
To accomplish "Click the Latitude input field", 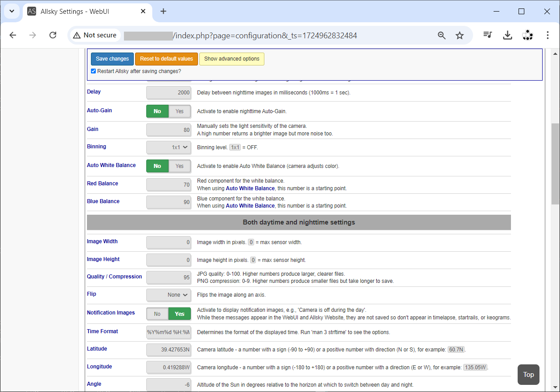I will (x=169, y=350).
